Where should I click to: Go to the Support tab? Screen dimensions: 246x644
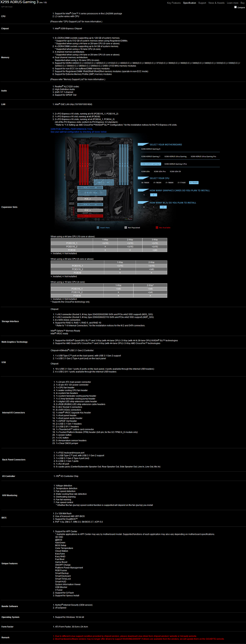pyautogui.click(x=202, y=3)
